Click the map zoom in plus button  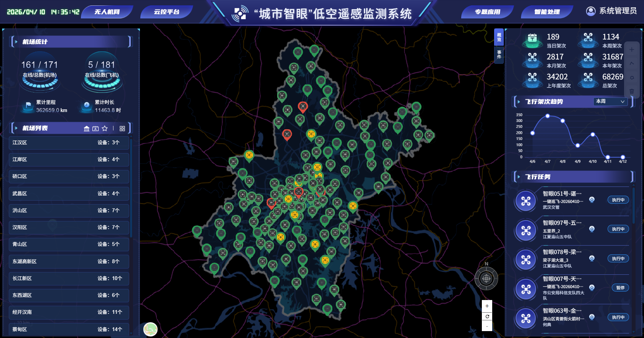pos(487,306)
